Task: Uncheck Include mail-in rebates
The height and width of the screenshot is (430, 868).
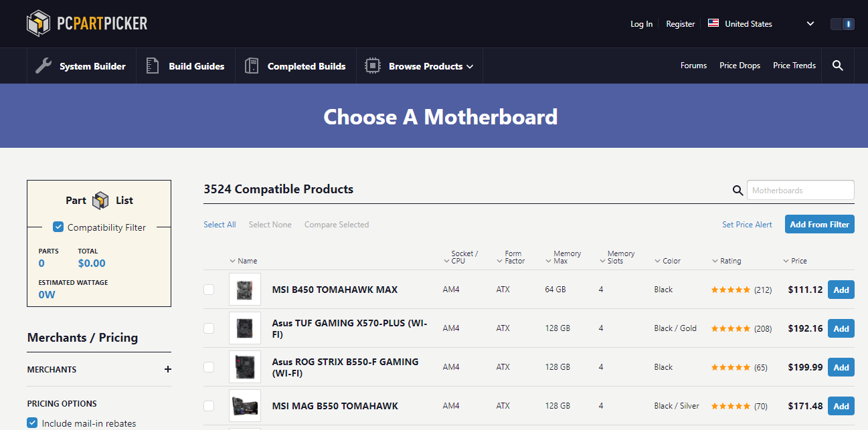Action: tap(32, 423)
